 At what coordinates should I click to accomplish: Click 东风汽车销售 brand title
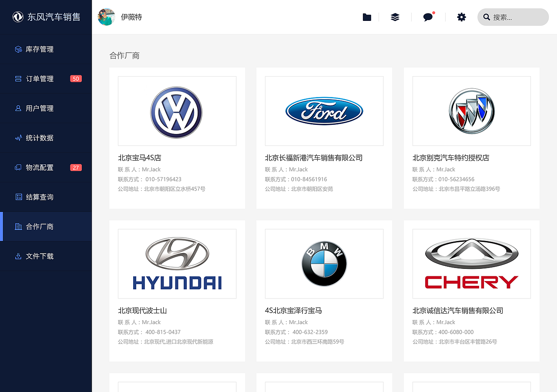click(x=54, y=17)
